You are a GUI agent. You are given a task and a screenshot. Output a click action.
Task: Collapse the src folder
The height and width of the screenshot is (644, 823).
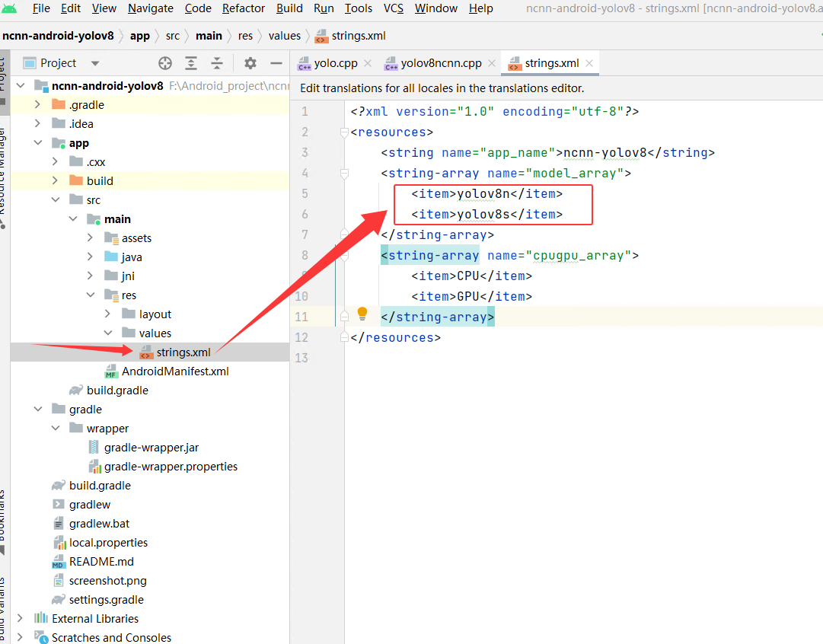coord(55,200)
